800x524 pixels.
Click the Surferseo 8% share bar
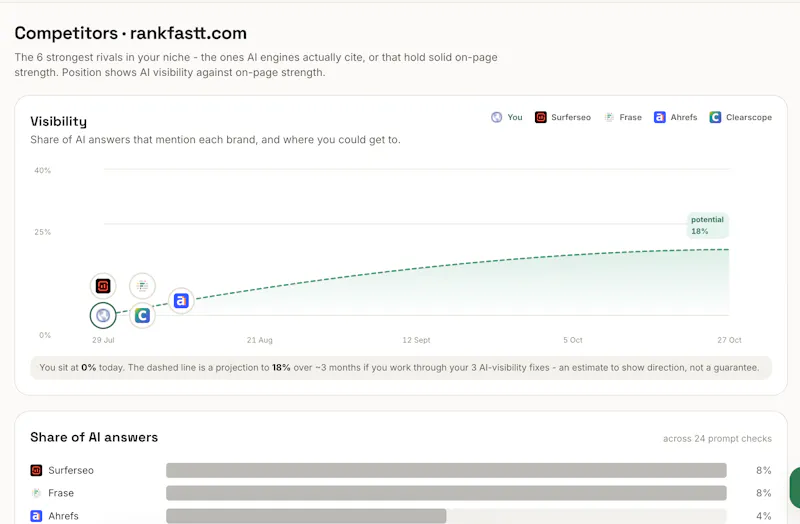(x=446, y=470)
